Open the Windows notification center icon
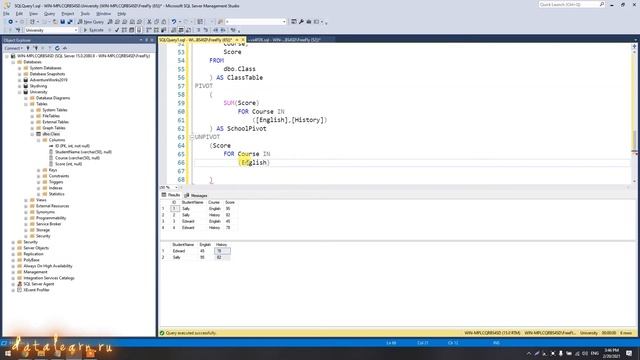This screenshot has height=360, width=640. (x=629, y=353)
